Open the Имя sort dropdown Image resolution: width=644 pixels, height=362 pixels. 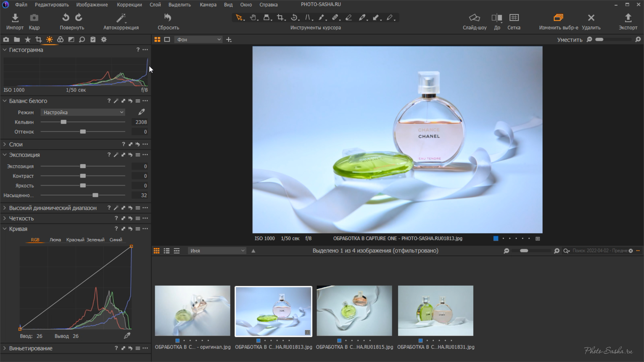[x=217, y=251]
